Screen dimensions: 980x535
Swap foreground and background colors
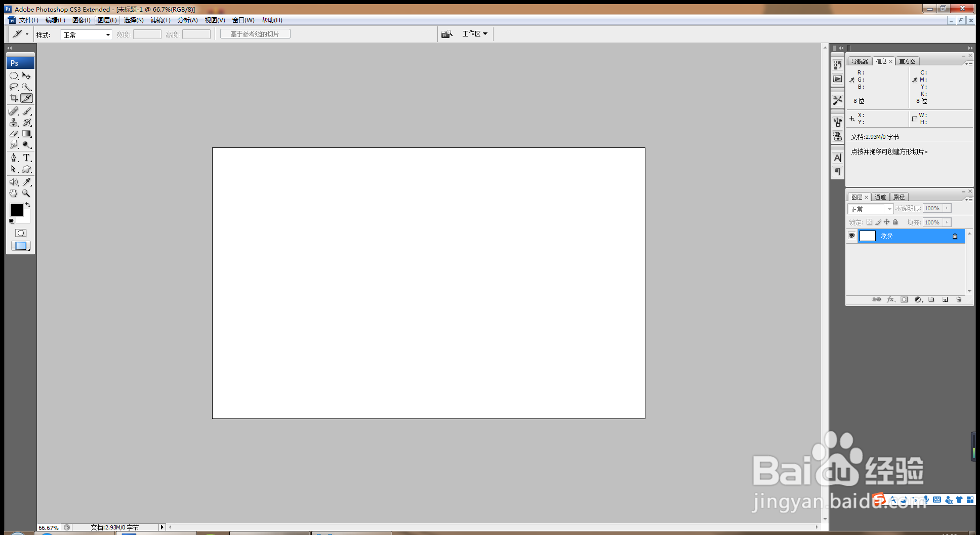(x=28, y=205)
